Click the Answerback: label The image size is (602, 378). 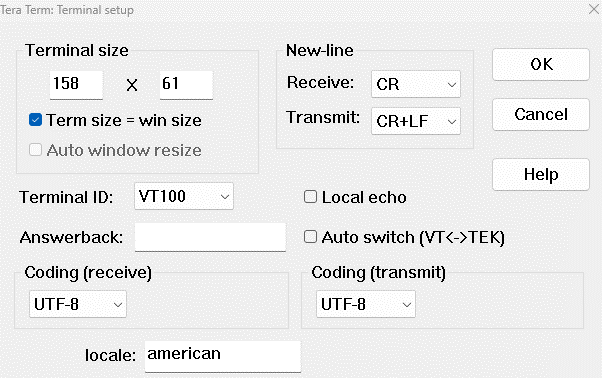71,238
